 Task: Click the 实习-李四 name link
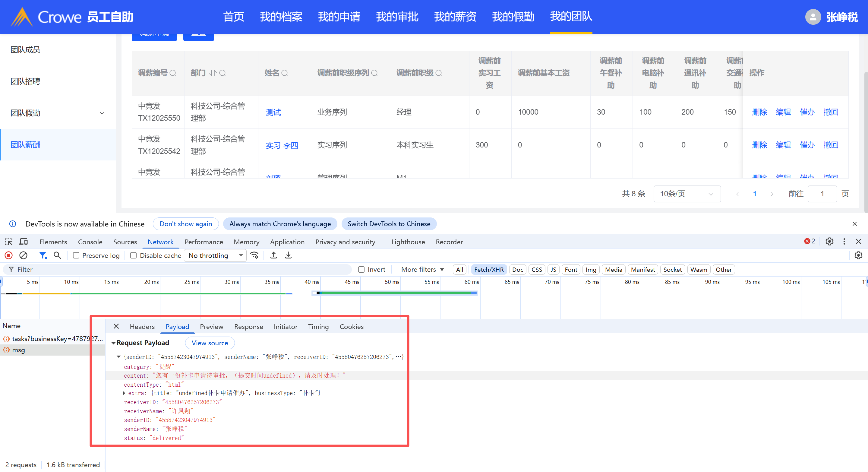tap(282, 145)
